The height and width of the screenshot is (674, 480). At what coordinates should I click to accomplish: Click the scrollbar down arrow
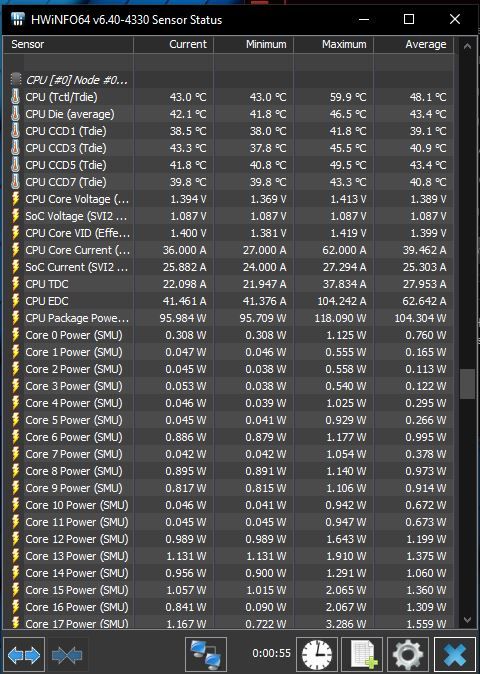(467, 619)
